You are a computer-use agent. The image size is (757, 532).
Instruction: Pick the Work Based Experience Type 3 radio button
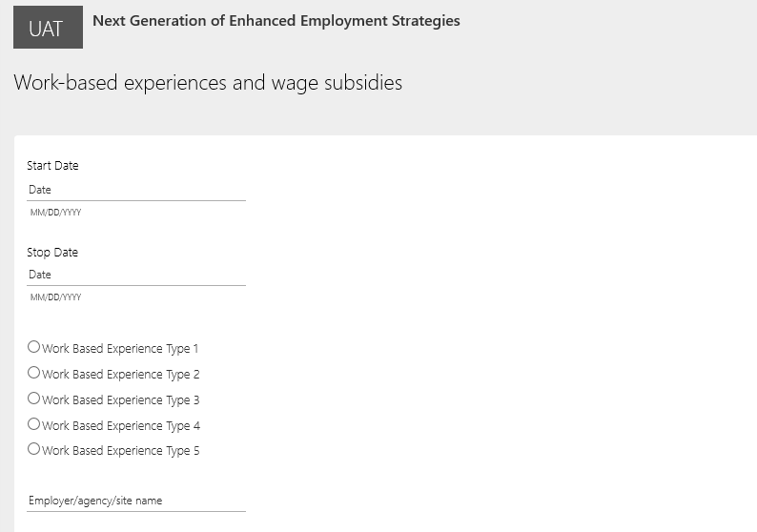[34, 399]
